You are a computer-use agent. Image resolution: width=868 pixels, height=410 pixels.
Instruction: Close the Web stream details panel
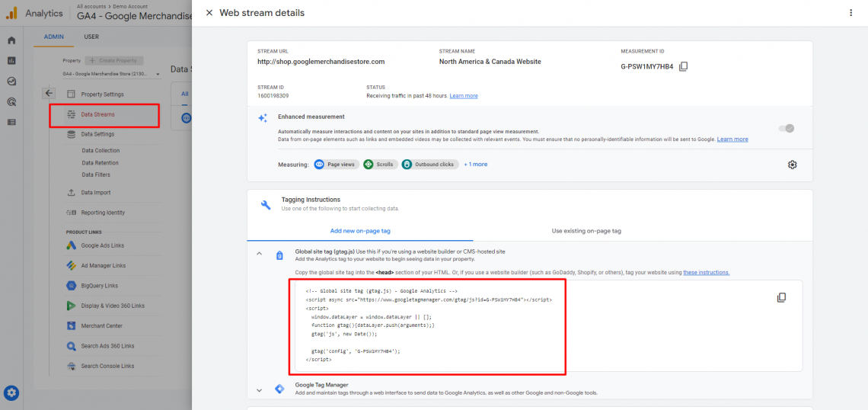coord(209,13)
